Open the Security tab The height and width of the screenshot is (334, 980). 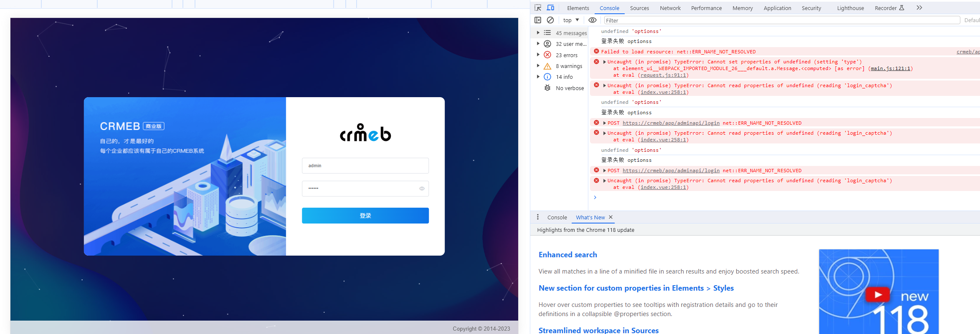point(811,8)
